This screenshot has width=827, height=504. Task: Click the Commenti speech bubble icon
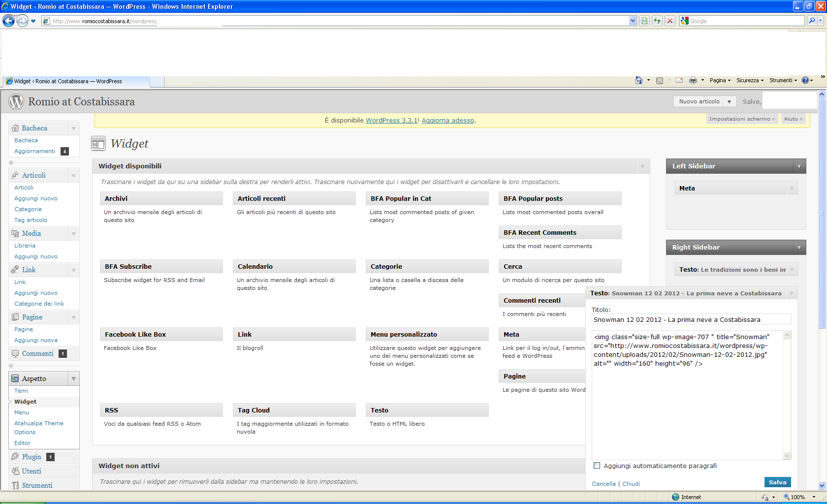tap(15, 353)
